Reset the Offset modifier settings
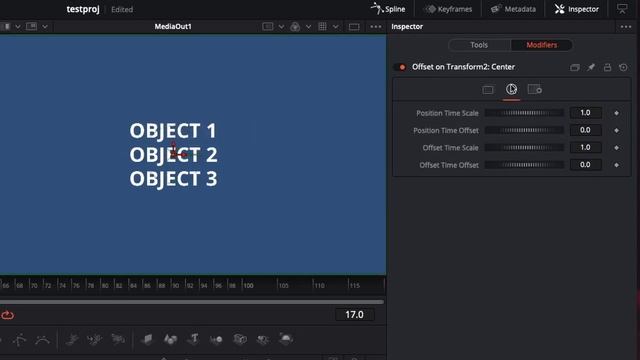The width and height of the screenshot is (640, 360). [x=623, y=67]
